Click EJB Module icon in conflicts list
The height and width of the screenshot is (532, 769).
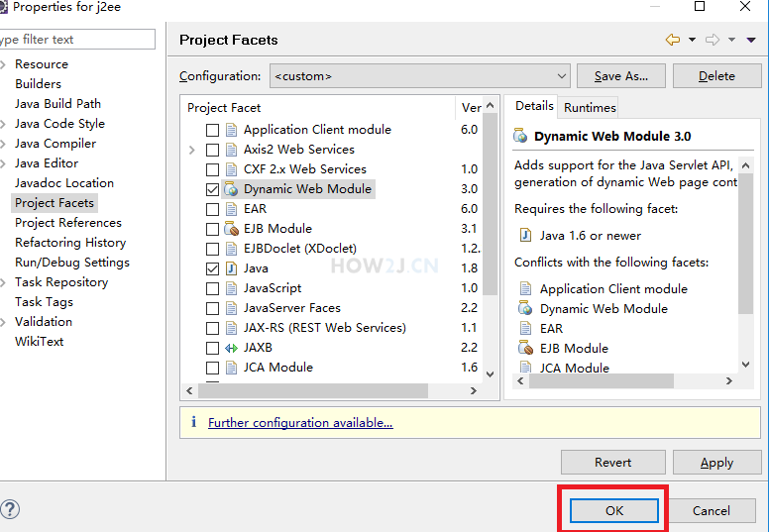click(x=525, y=348)
